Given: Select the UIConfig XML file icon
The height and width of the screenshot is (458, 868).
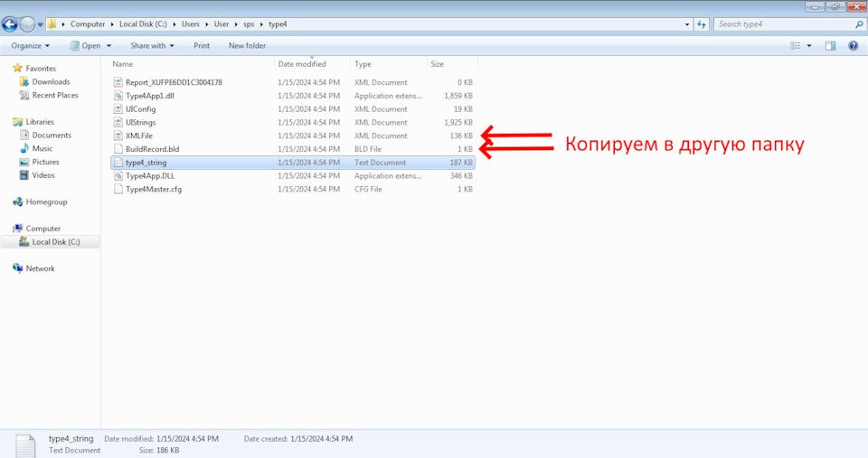Looking at the screenshot, I should (x=118, y=109).
